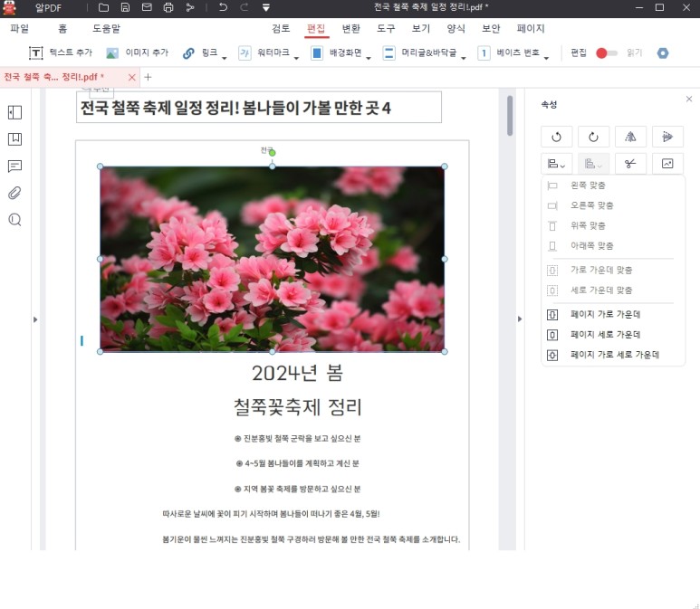Switch to the 양식 tab
Viewport: 700px width, 609px height.
point(455,29)
